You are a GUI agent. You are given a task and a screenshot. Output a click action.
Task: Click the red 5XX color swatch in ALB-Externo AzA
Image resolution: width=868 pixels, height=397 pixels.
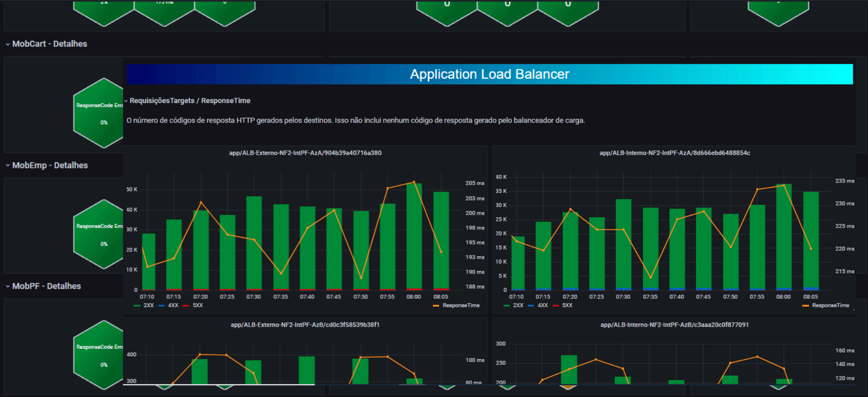pyautogui.click(x=186, y=306)
